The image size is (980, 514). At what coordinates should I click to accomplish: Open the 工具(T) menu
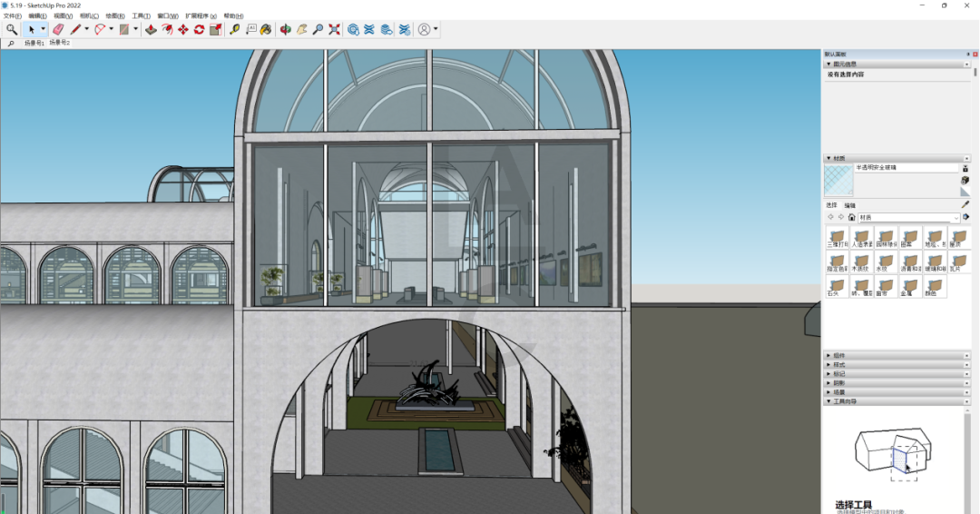142,16
